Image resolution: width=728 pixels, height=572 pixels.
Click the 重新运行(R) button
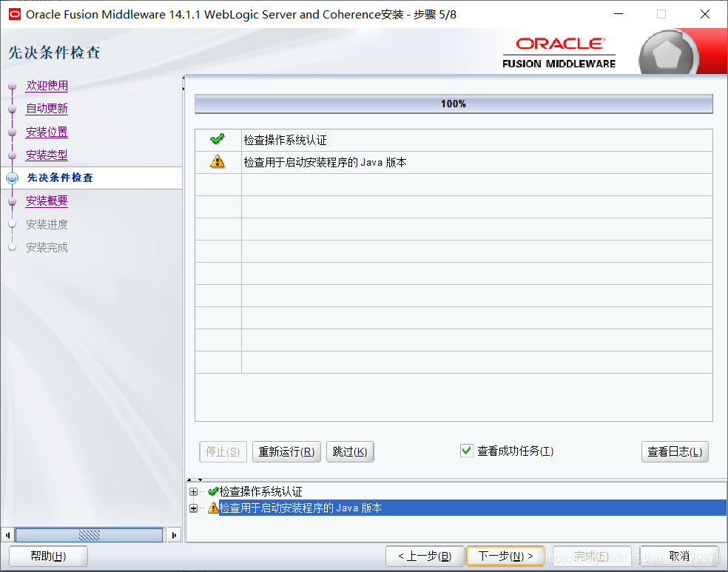click(286, 451)
